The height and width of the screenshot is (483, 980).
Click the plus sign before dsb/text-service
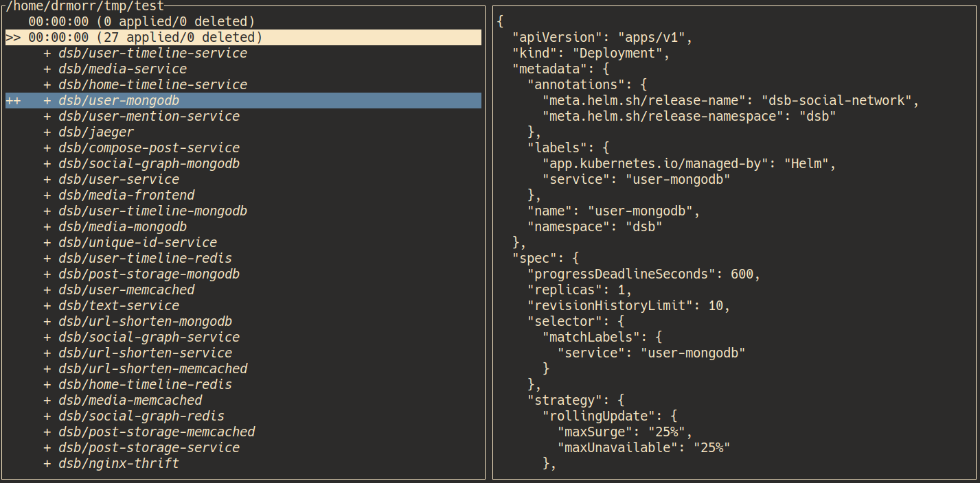coord(47,306)
